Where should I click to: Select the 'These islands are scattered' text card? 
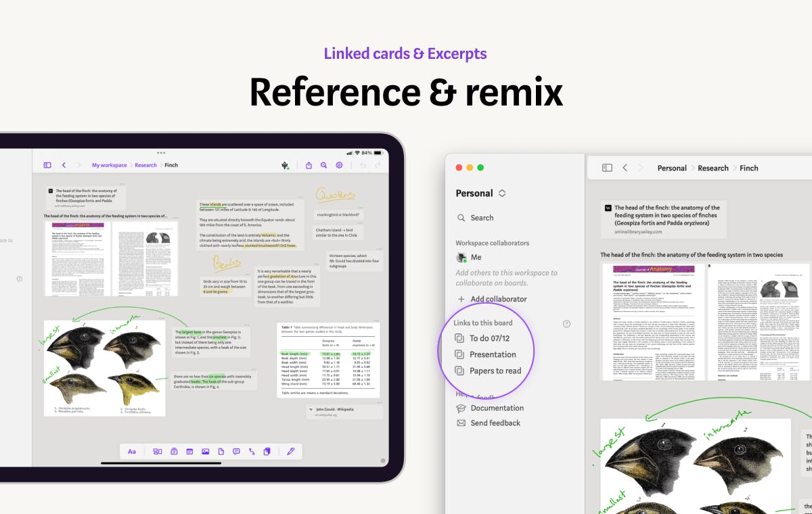[x=248, y=225]
